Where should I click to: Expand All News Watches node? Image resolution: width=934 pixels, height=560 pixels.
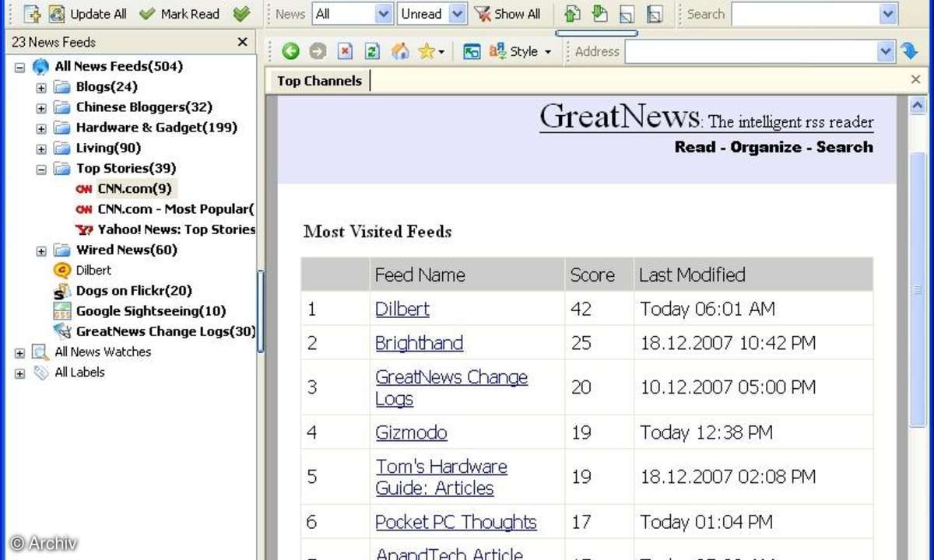19,353
